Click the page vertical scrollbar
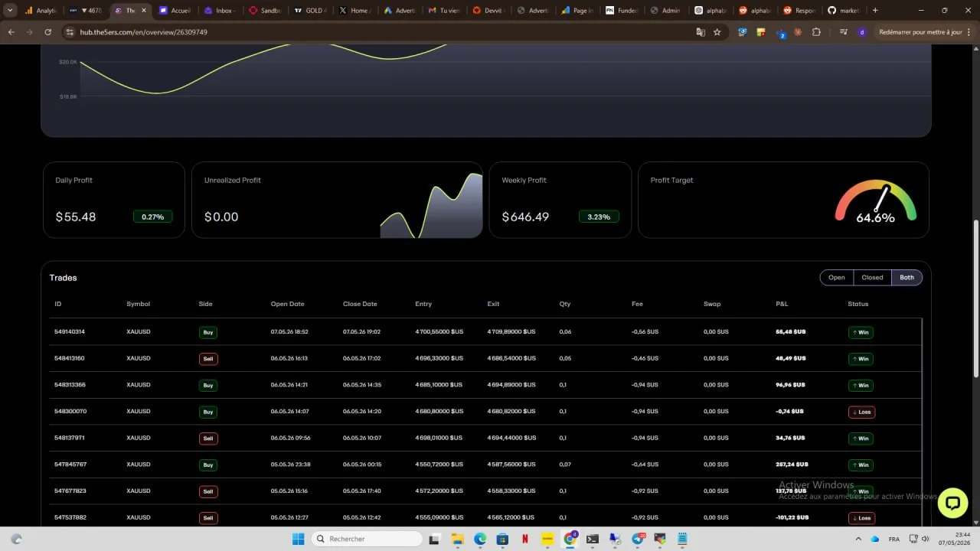The image size is (980, 551). click(x=975, y=298)
